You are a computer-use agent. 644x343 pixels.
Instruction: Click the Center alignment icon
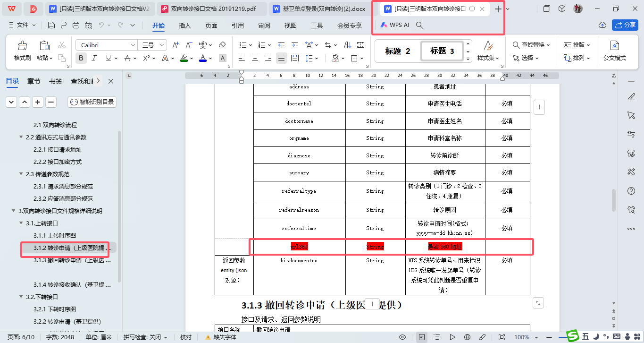pyautogui.click(x=255, y=58)
